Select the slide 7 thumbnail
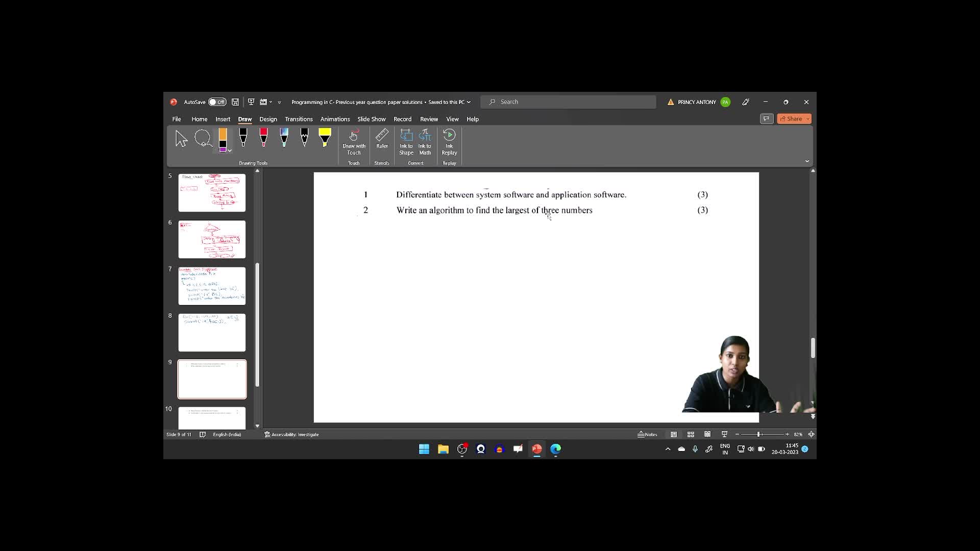Viewport: 980px width, 551px height. coord(212,286)
